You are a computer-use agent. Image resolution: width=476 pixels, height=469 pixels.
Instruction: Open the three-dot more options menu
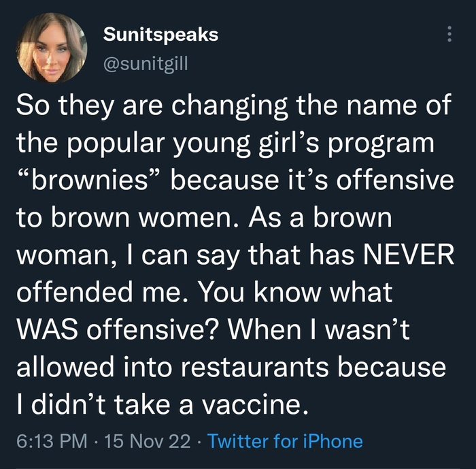[x=449, y=34]
